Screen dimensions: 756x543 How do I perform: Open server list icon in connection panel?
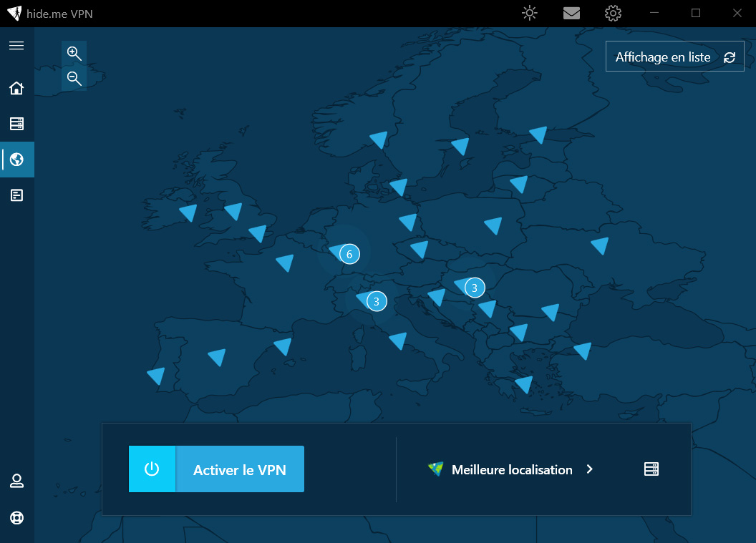[651, 469]
